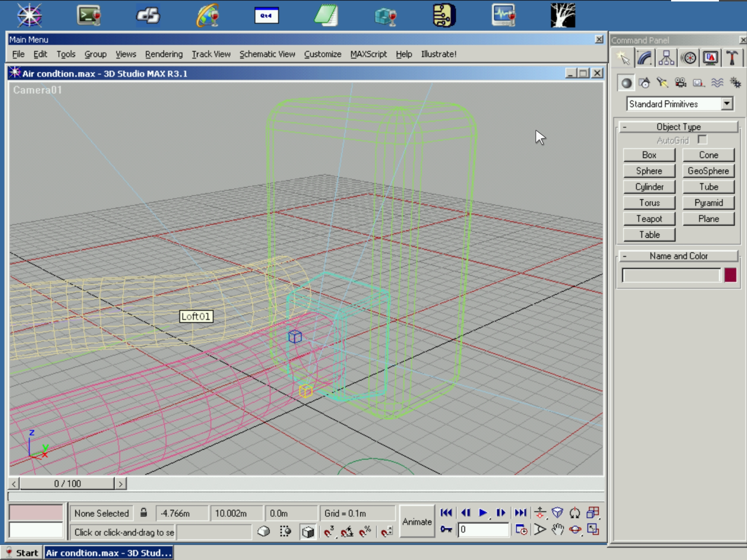747x560 pixels.
Task: Click the object color swatch
Action: click(x=730, y=275)
